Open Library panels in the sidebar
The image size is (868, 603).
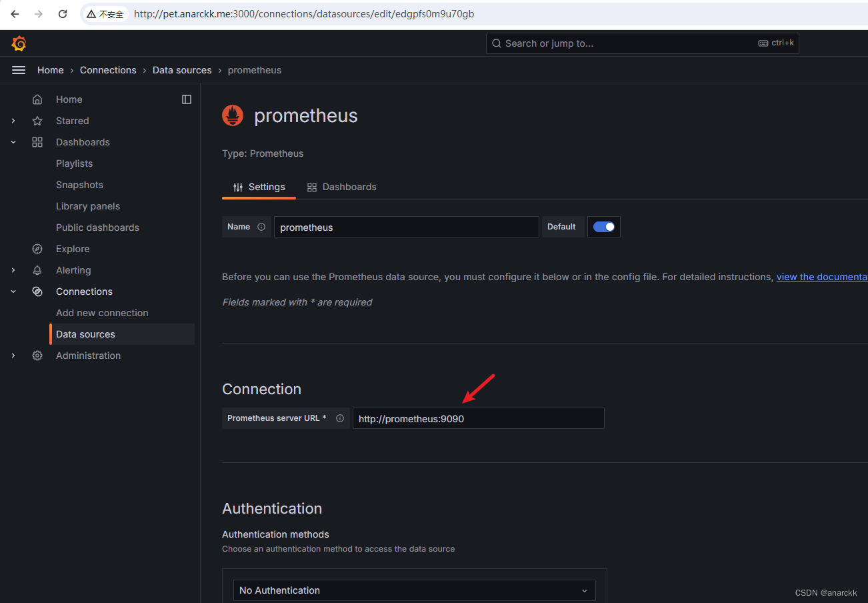(x=88, y=206)
